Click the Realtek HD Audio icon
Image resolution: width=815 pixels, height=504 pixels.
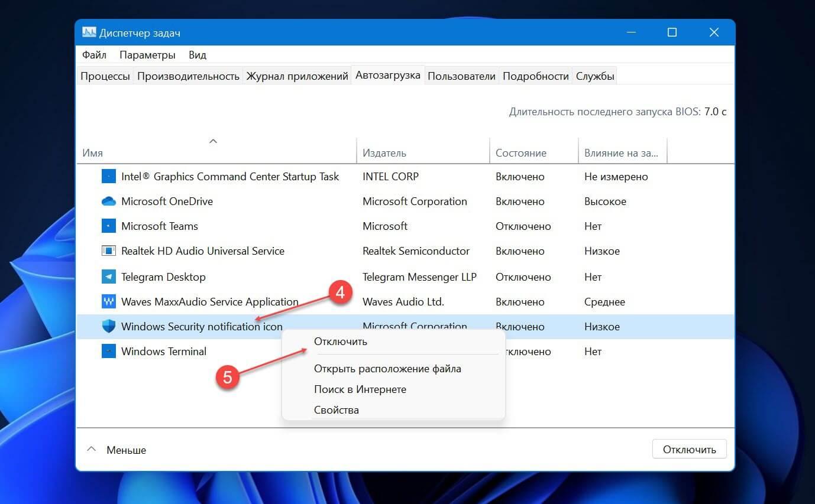(x=109, y=251)
